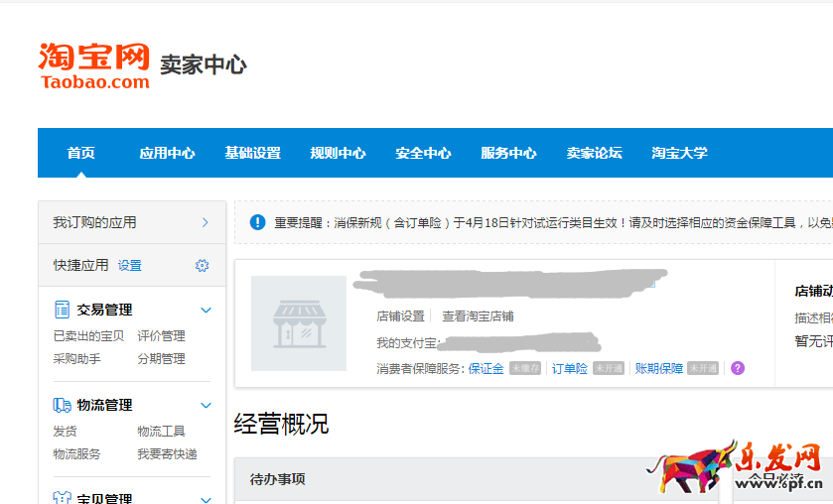The width and height of the screenshot is (833, 504).
Task: Open the 应用中心 tab
Action: pos(167,153)
